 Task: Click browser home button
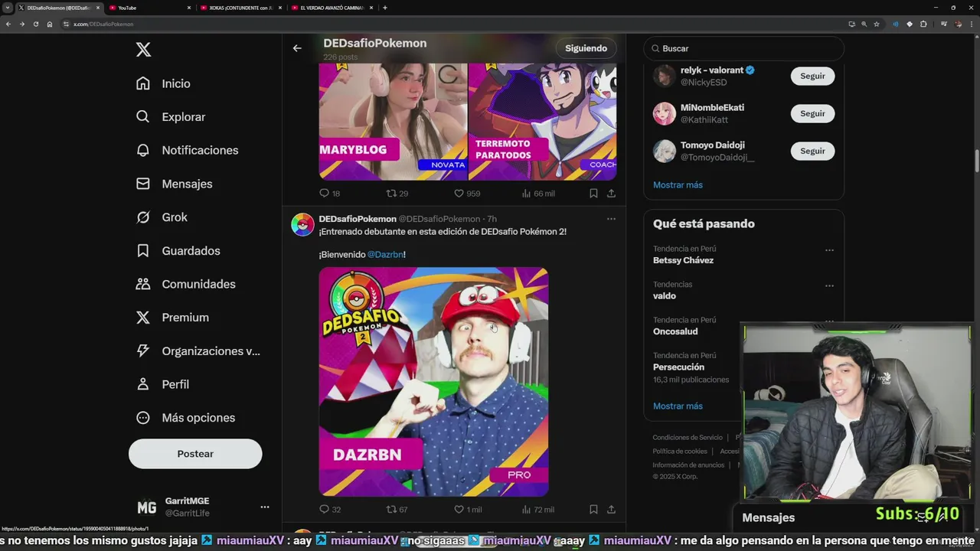50,24
